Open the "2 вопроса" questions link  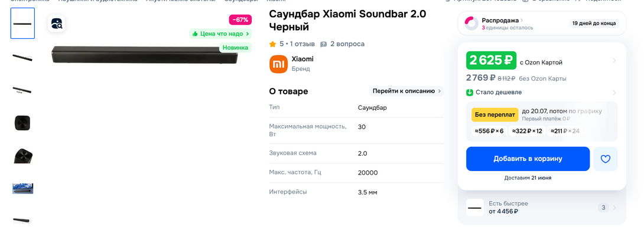(x=347, y=44)
